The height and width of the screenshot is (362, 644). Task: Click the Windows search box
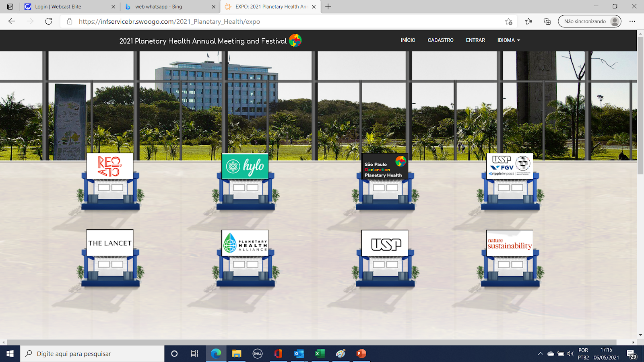click(92, 354)
